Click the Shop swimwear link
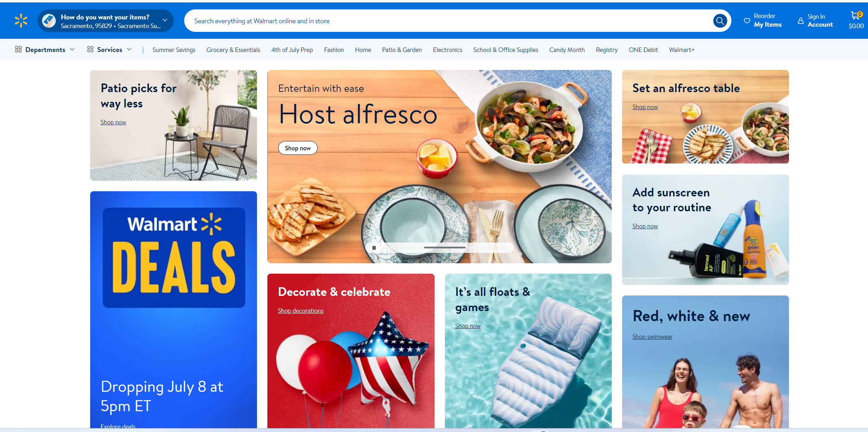Viewport: 868px width, 432px height. (x=652, y=337)
